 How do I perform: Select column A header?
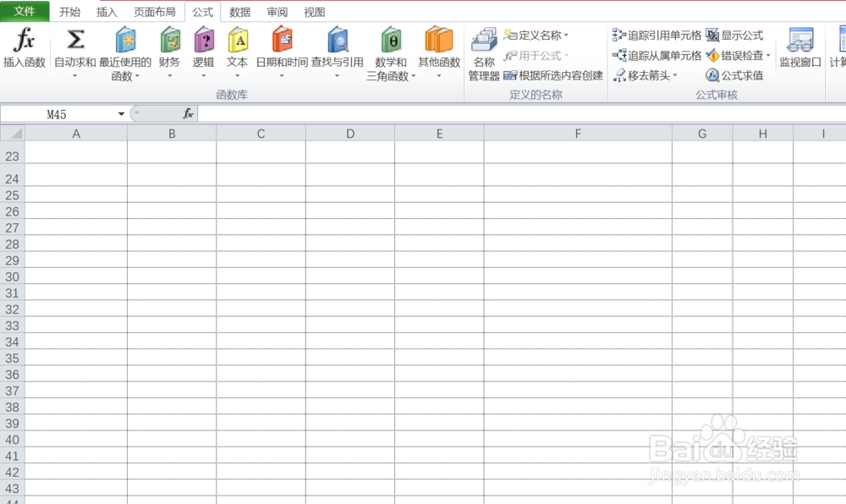click(76, 134)
